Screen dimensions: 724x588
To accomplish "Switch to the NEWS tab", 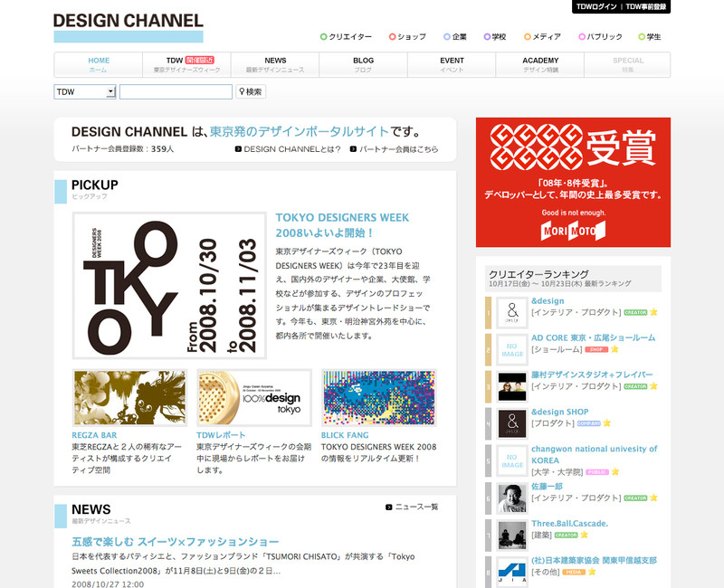I will pyautogui.click(x=275, y=64).
